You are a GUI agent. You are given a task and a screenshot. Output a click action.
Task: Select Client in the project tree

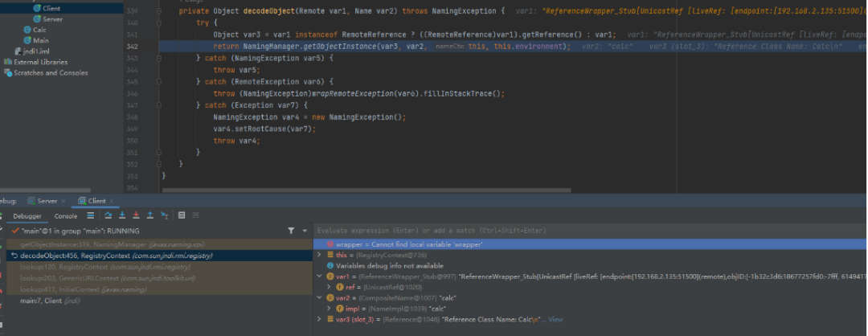(x=51, y=8)
